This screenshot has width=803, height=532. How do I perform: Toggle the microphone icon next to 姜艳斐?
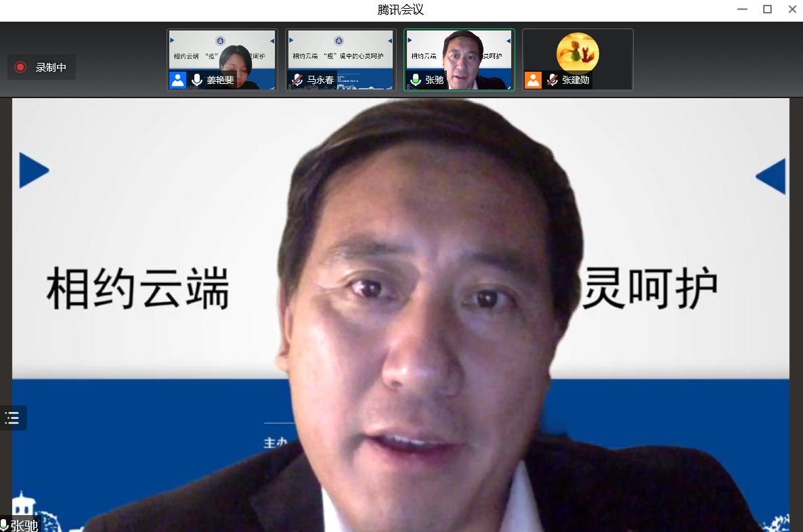pos(197,80)
